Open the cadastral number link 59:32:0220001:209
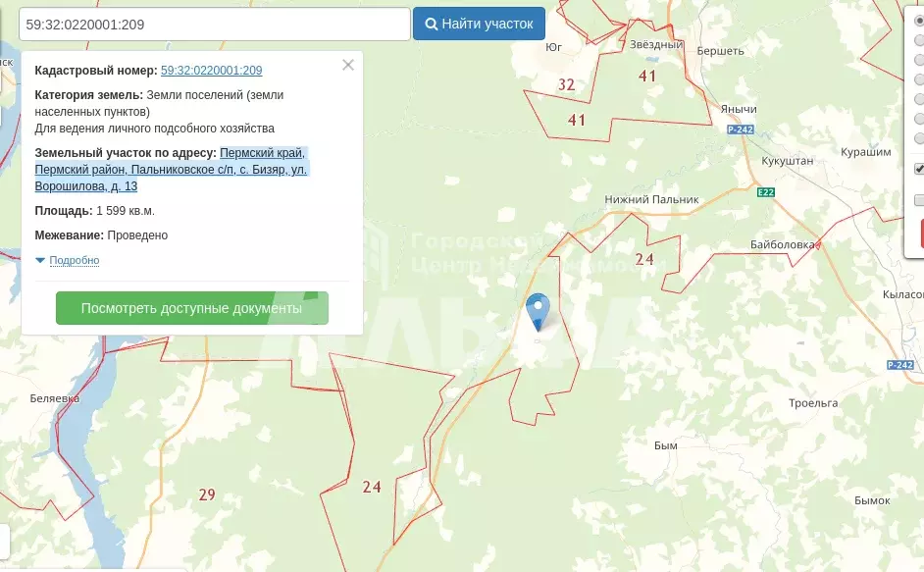This screenshot has width=924, height=572. pyautogui.click(x=211, y=71)
